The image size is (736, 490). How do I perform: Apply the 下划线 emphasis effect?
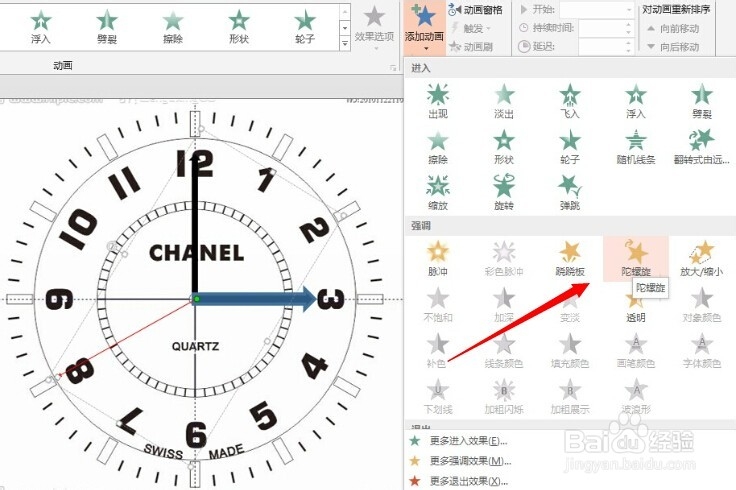pos(437,397)
